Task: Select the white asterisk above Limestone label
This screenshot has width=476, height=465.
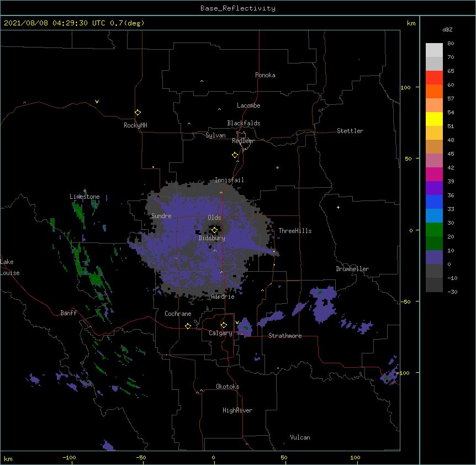Action: [x=85, y=191]
